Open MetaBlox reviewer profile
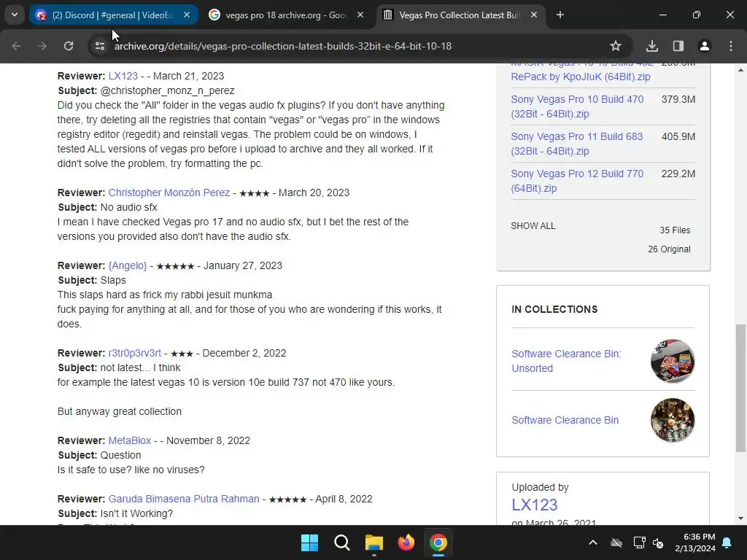The width and height of the screenshot is (747, 560). [130, 440]
